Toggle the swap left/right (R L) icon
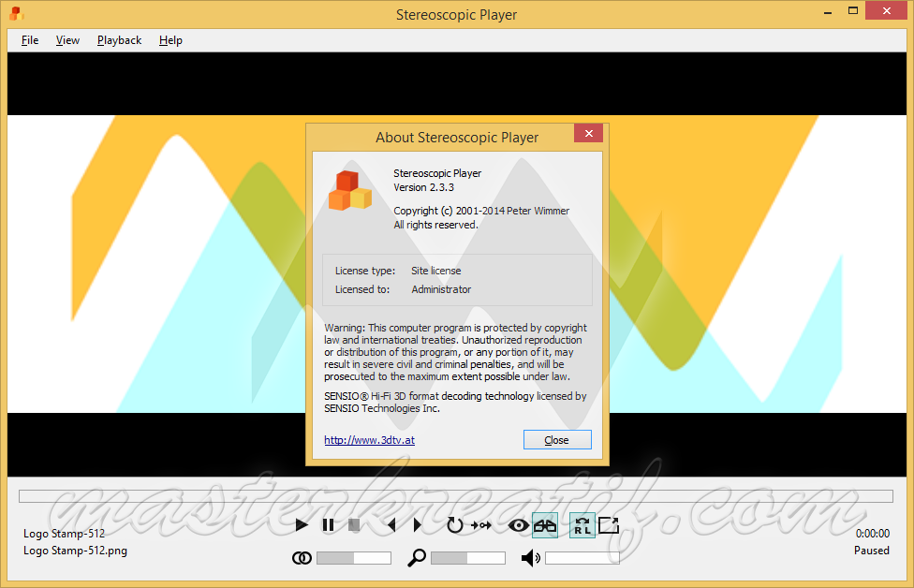Image resolution: width=914 pixels, height=588 pixels. pos(582,525)
